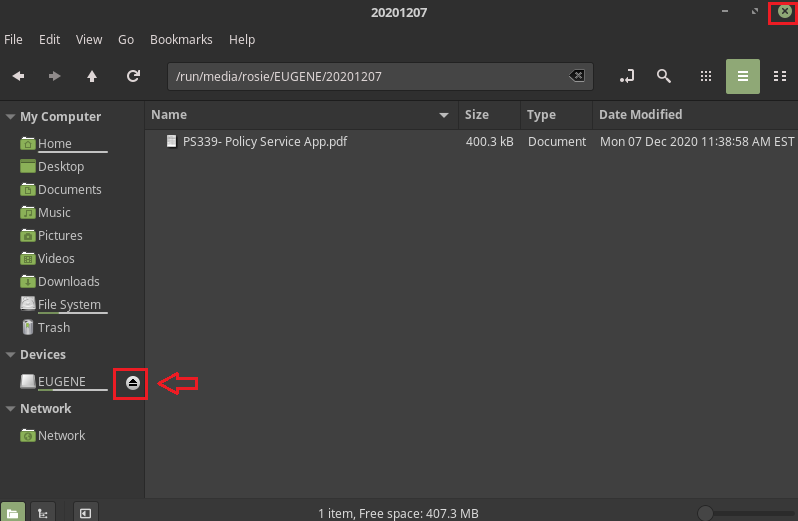Hide the sidebar pane
798x521 pixels.
click(86, 513)
